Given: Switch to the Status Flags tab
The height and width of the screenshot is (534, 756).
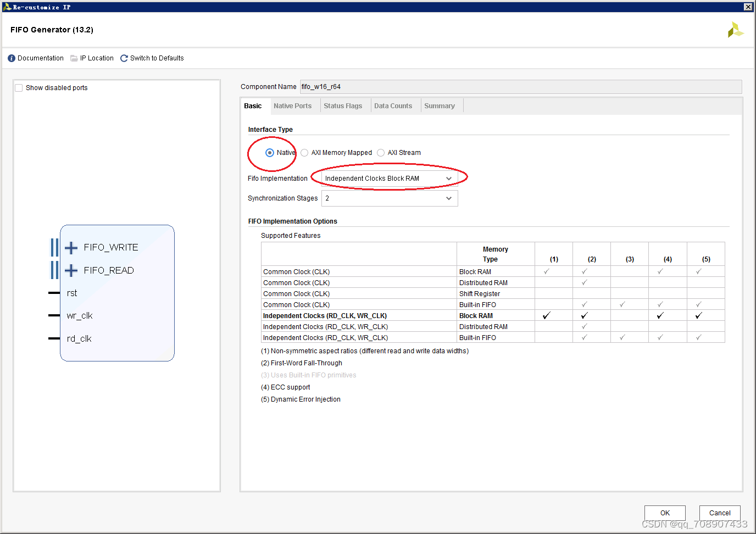Looking at the screenshot, I should (x=343, y=106).
